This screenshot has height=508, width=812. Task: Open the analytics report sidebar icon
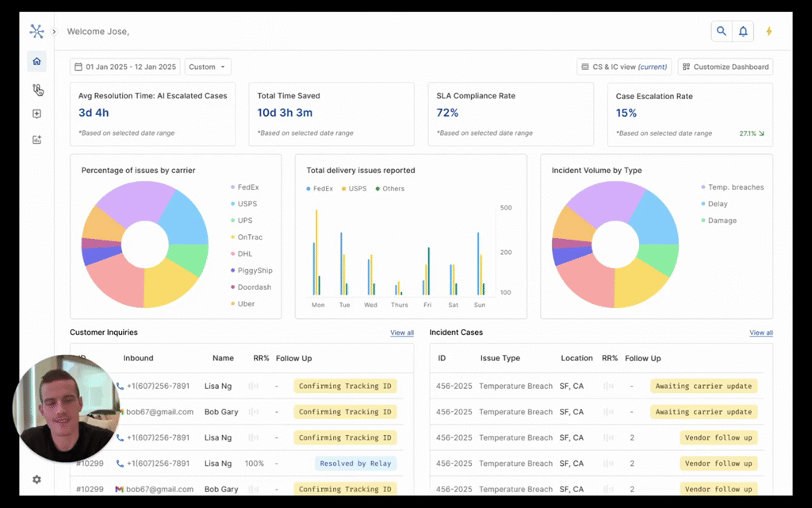[x=36, y=140]
